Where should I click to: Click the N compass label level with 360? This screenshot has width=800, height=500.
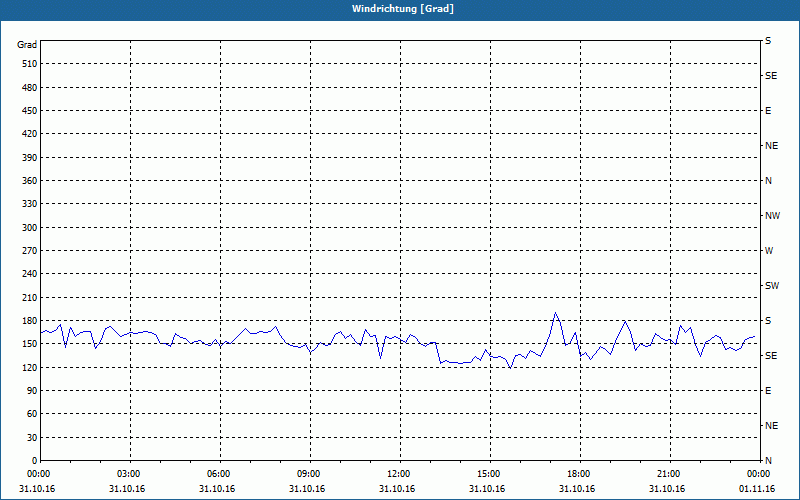click(768, 181)
